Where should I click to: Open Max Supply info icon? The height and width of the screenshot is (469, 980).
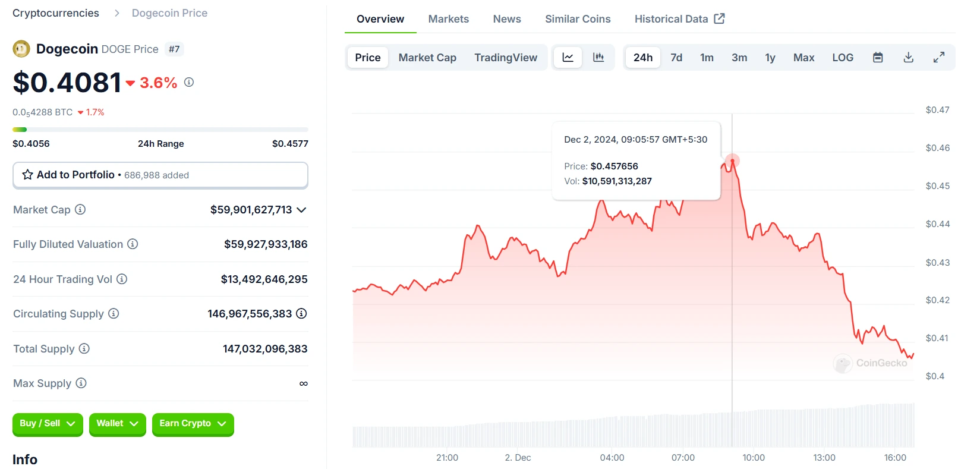click(x=81, y=383)
